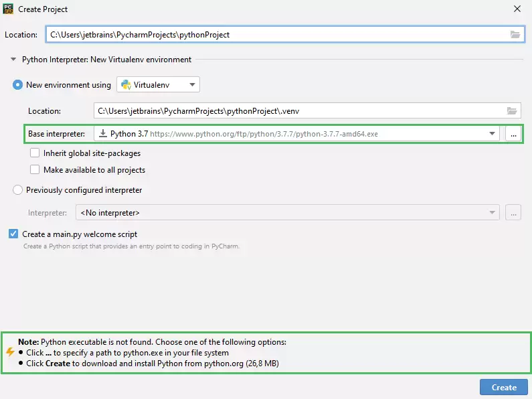Expand the Base interpreter dropdown arrow
The width and height of the screenshot is (532, 399).
tap(492, 134)
